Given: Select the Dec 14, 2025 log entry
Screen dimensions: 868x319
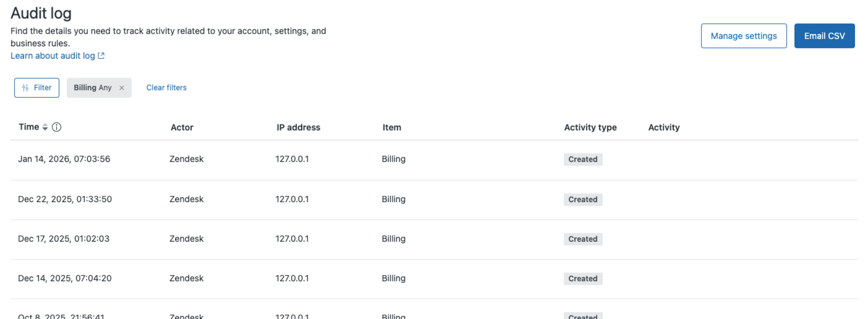Looking at the screenshot, I should coord(65,278).
